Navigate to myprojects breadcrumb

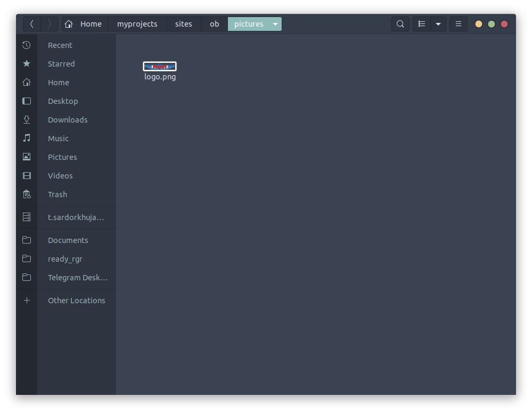pos(137,24)
